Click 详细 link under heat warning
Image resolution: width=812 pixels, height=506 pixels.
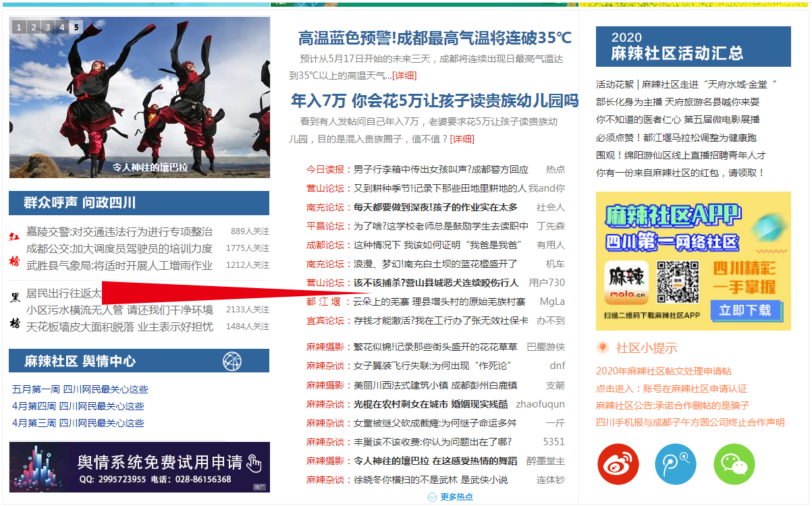click(x=404, y=75)
